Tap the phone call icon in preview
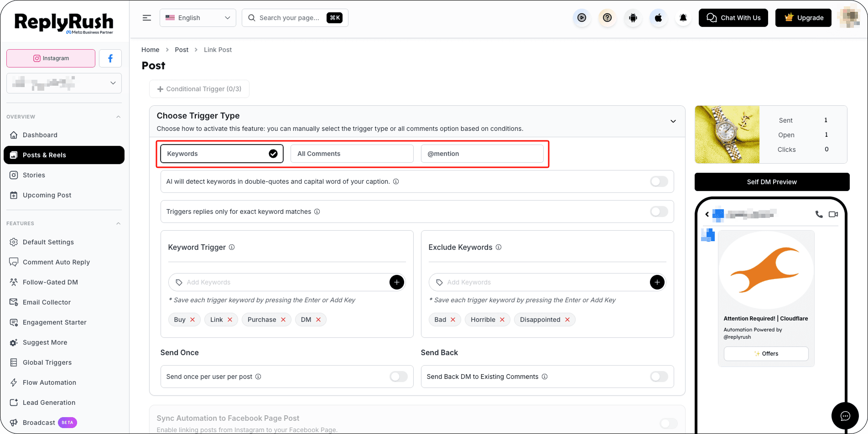The height and width of the screenshot is (434, 868). 819,214
